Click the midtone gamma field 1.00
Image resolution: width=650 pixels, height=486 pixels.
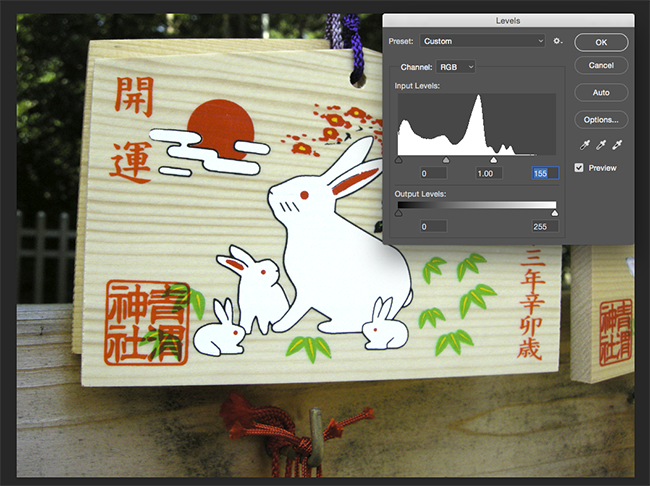click(489, 173)
